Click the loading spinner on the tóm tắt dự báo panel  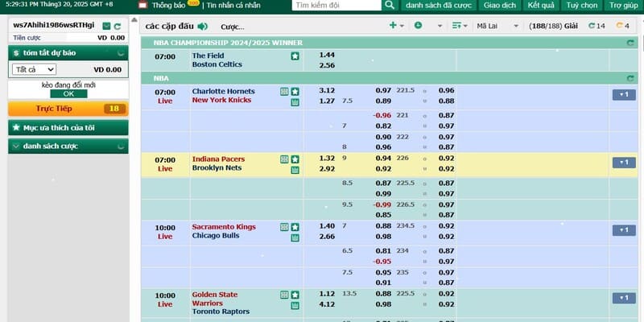[121, 53]
